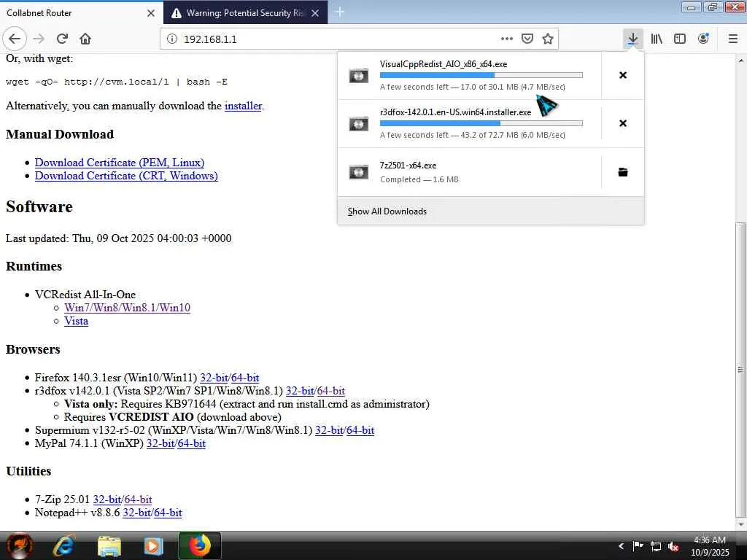Click the r3dfox installer file icon
This screenshot has width=747, height=560.
coord(359,124)
